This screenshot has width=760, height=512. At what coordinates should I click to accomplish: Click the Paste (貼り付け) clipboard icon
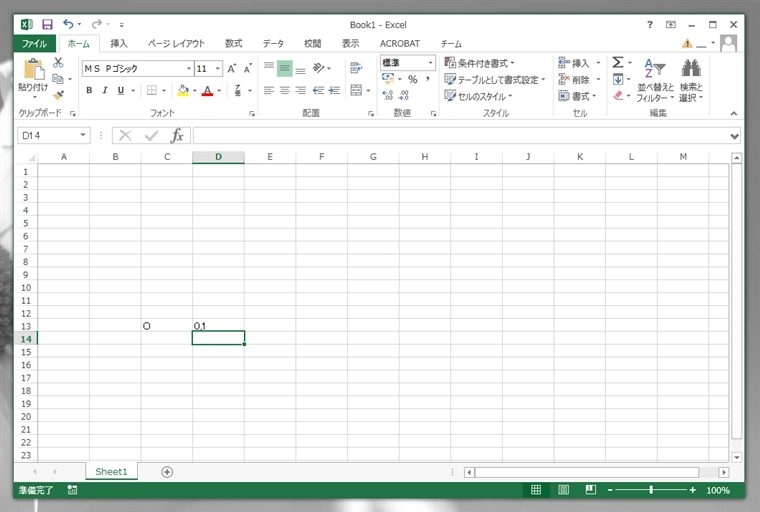33,69
